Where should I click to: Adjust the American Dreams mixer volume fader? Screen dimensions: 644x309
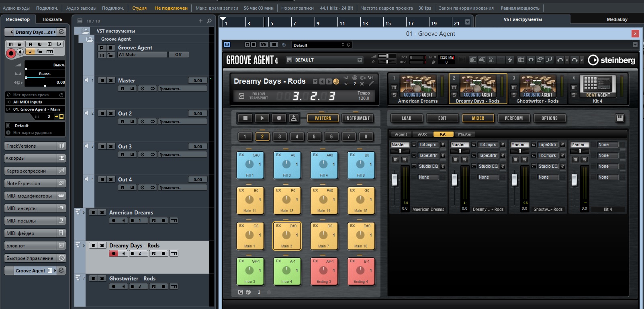tap(395, 180)
